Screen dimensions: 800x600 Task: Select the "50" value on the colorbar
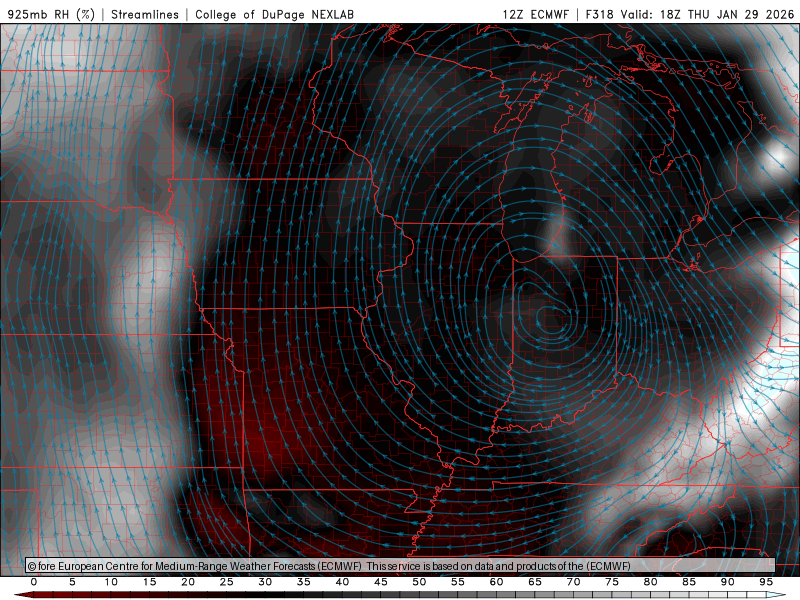pyautogui.click(x=419, y=582)
